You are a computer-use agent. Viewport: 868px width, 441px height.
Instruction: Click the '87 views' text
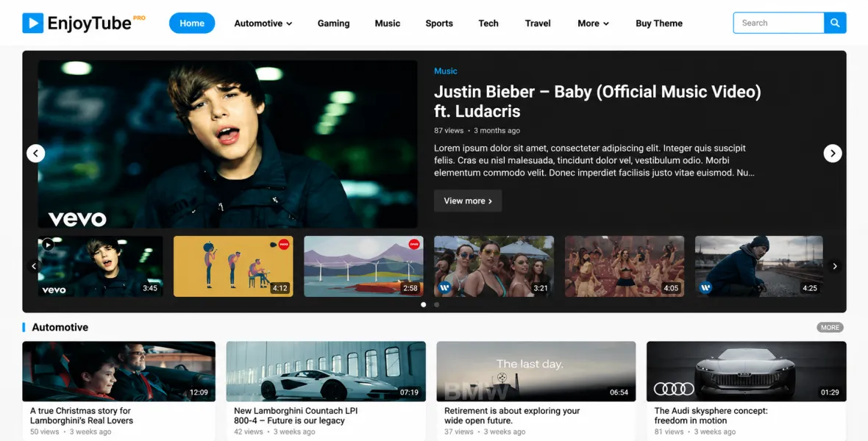449,131
